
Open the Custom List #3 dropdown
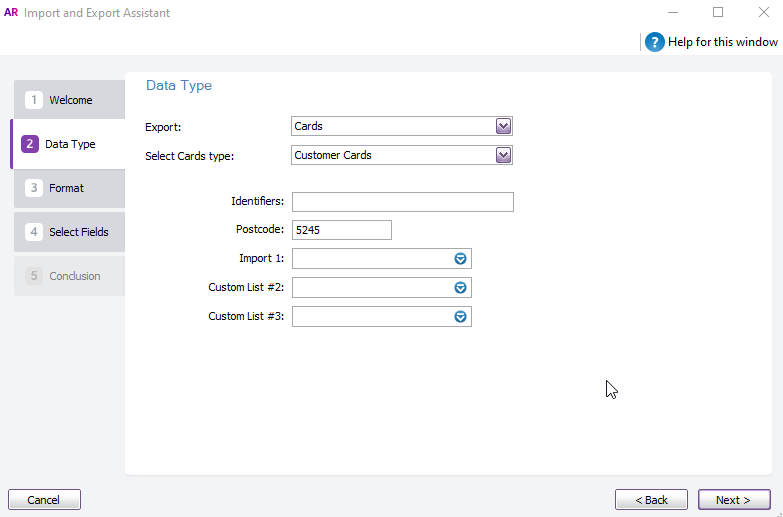click(461, 316)
